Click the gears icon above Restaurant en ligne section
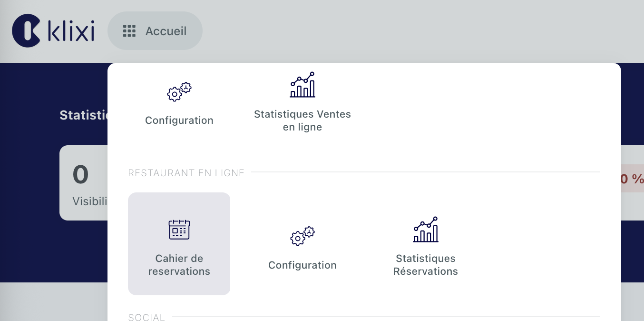Viewport: 644px width, 321px height. tap(179, 91)
